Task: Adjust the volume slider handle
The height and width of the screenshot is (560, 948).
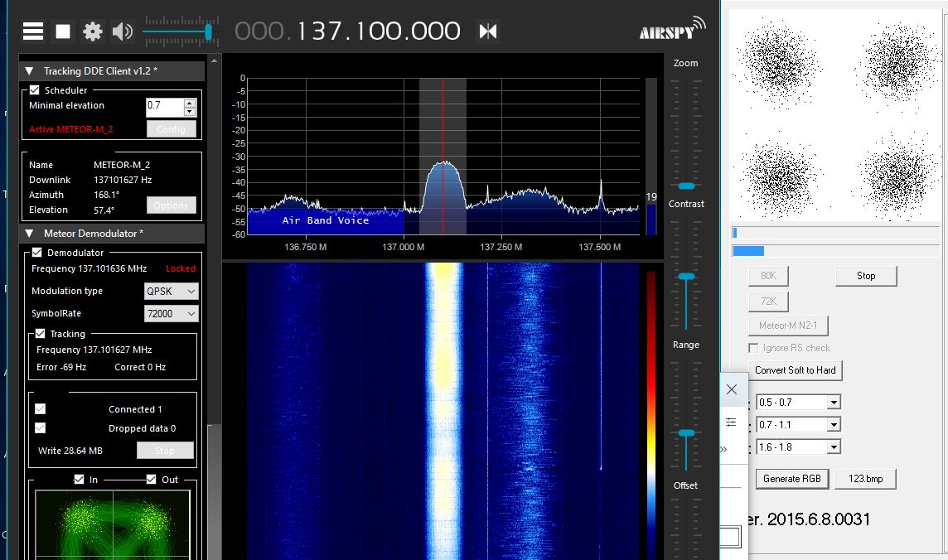Action: coord(209,31)
